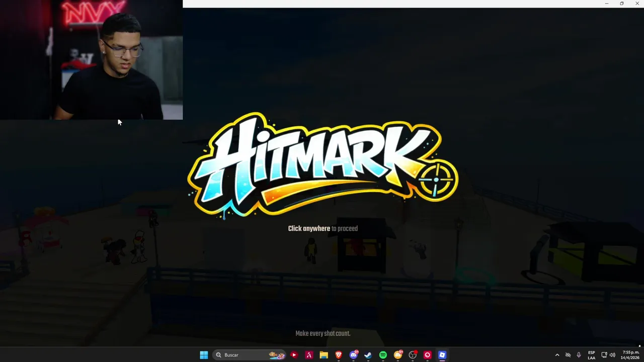The height and width of the screenshot is (362, 644).
Task: Switch to the Roblox taskbar icon
Action: (x=442, y=355)
